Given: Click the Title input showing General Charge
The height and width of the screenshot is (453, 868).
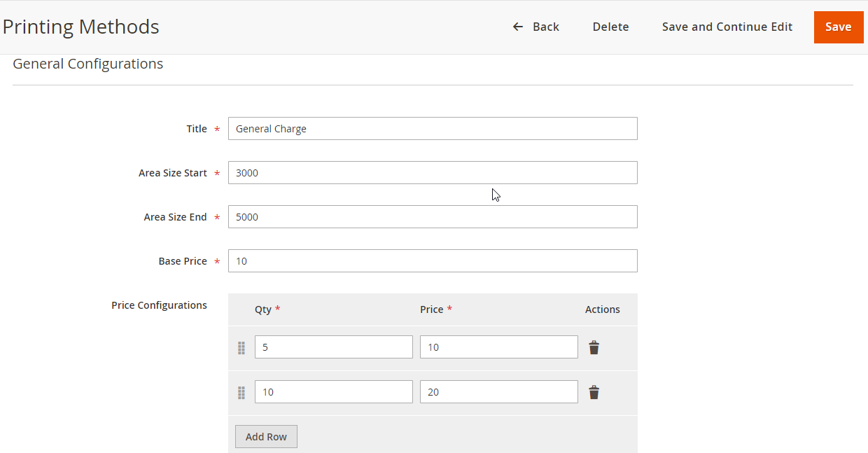Looking at the screenshot, I should coord(432,128).
